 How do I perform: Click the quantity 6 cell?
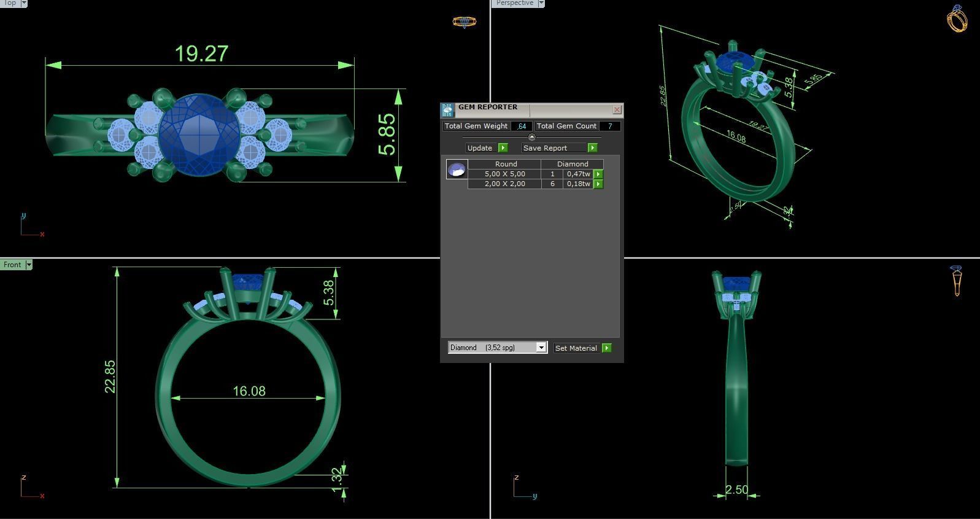coord(552,184)
